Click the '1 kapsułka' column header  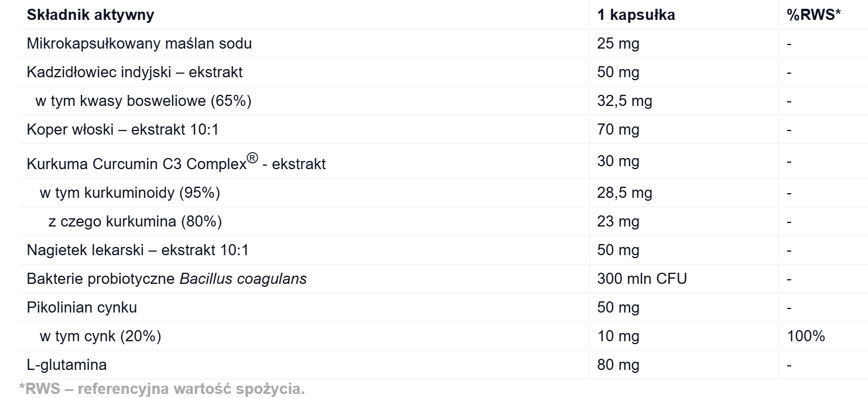point(636,15)
